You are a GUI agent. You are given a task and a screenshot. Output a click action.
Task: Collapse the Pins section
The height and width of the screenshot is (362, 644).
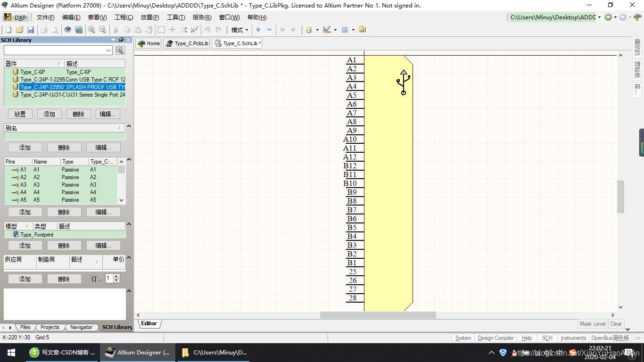coord(129,160)
